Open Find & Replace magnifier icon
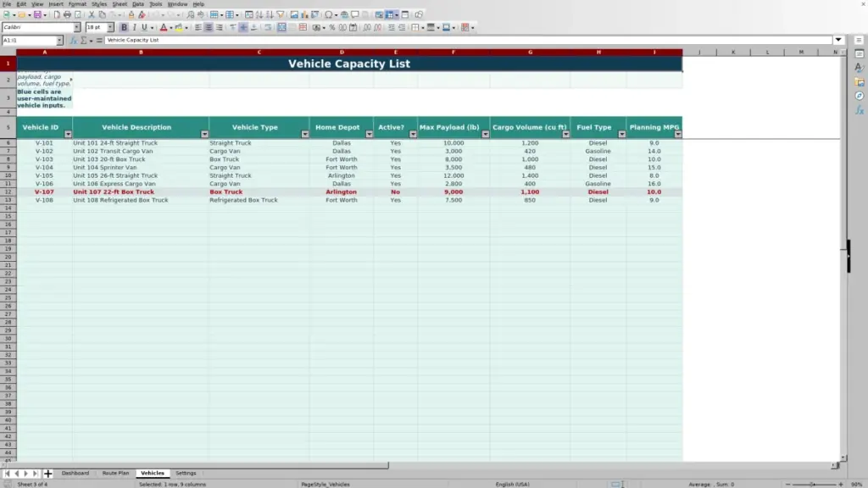 [191, 15]
